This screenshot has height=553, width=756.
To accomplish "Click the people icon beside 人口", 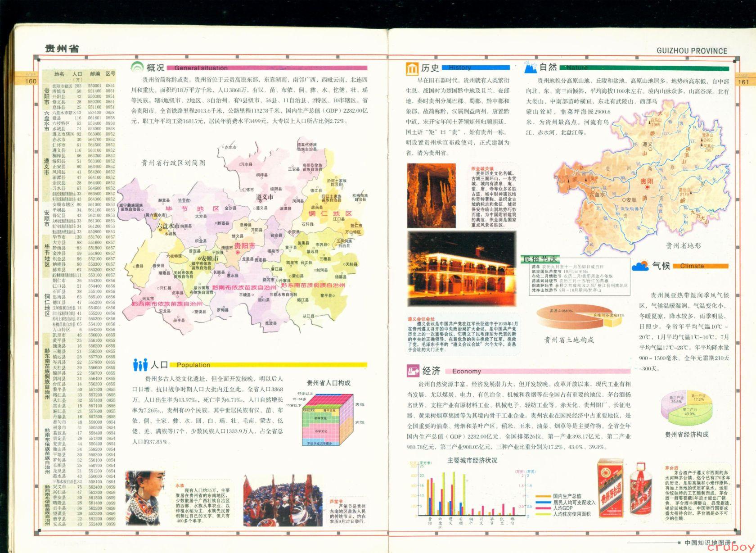I will pos(140,365).
